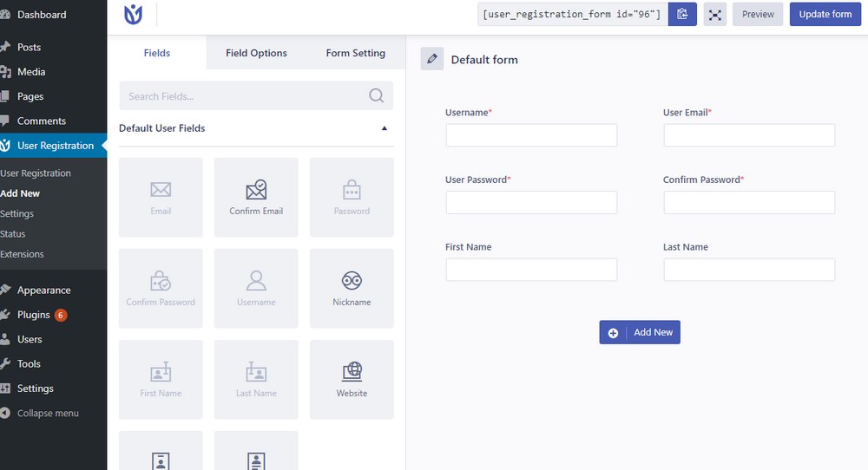Toggle fullscreen mode icon
Viewport: 868px width, 470px height.
714,15
